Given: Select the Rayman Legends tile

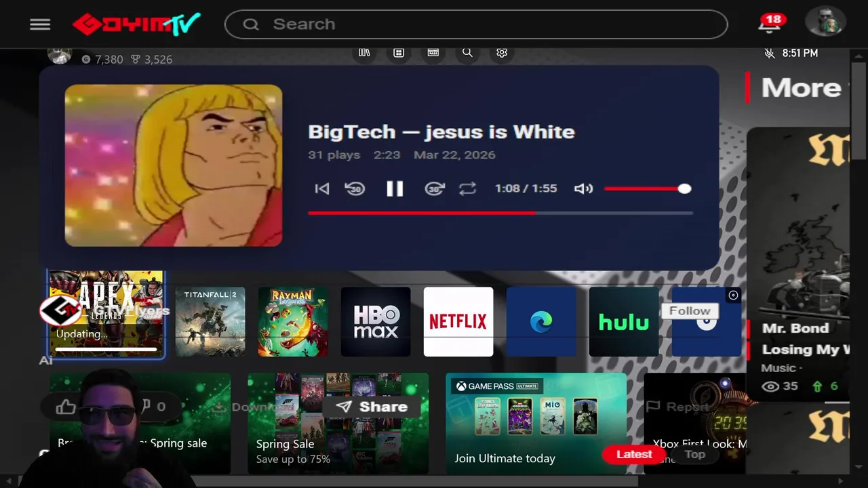Looking at the screenshot, I should click(293, 321).
